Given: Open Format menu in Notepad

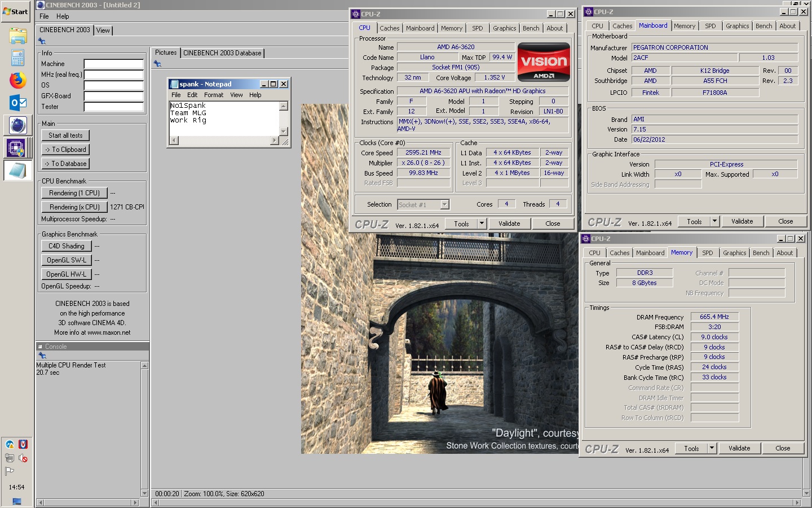Looking at the screenshot, I should pyautogui.click(x=214, y=95).
